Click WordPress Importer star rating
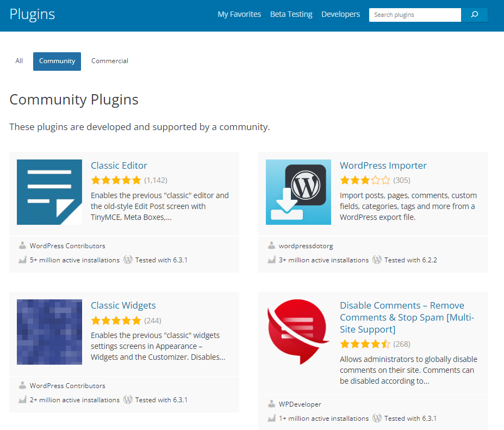The width and height of the screenshot is (504, 430). coord(365,180)
